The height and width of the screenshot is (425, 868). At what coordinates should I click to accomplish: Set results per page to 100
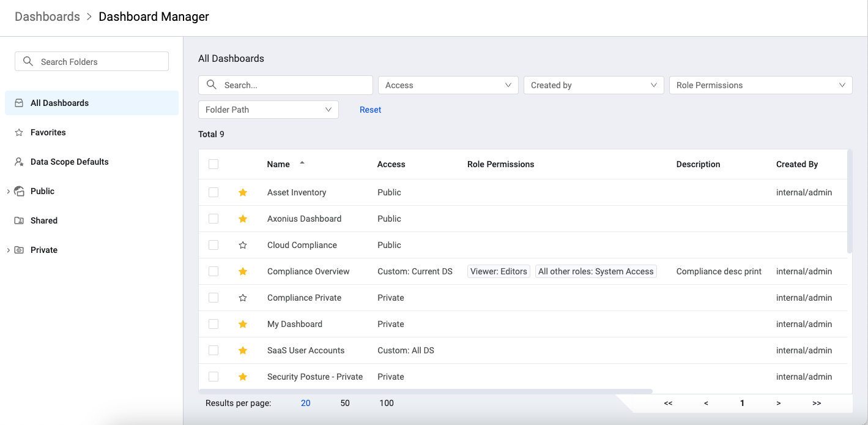point(387,403)
